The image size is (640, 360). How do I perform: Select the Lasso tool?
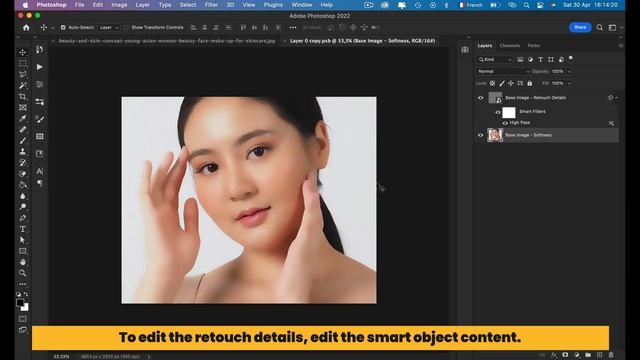pos(23,74)
